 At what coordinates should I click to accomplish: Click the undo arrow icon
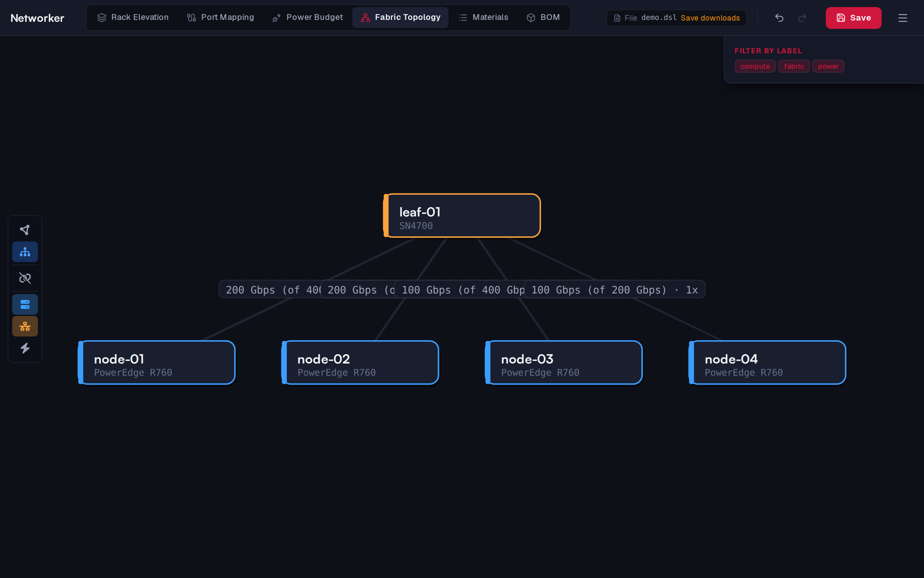779,18
